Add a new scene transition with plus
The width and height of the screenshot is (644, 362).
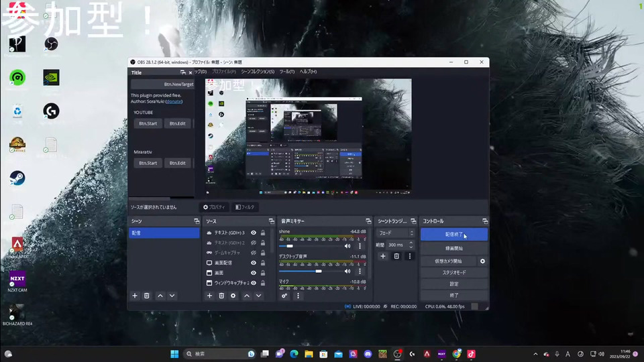(383, 256)
